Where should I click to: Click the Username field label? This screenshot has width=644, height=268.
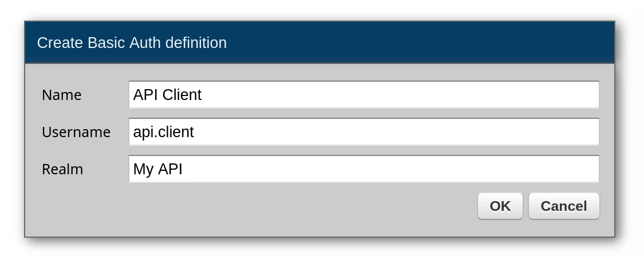(76, 132)
